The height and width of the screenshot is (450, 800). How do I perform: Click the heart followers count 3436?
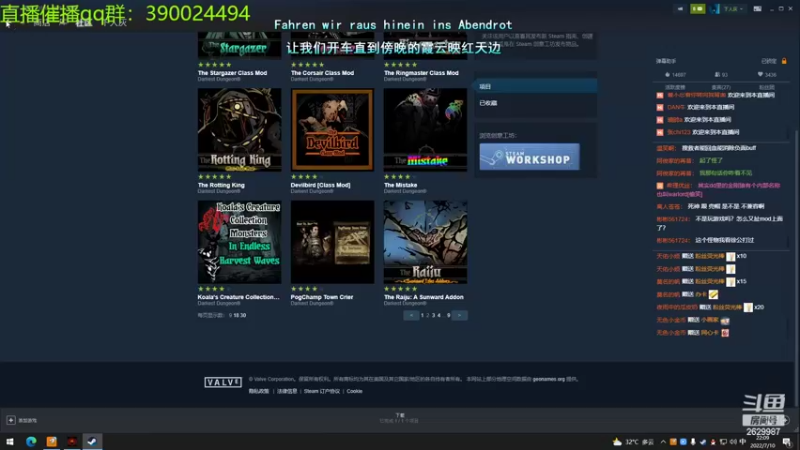click(x=767, y=74)
